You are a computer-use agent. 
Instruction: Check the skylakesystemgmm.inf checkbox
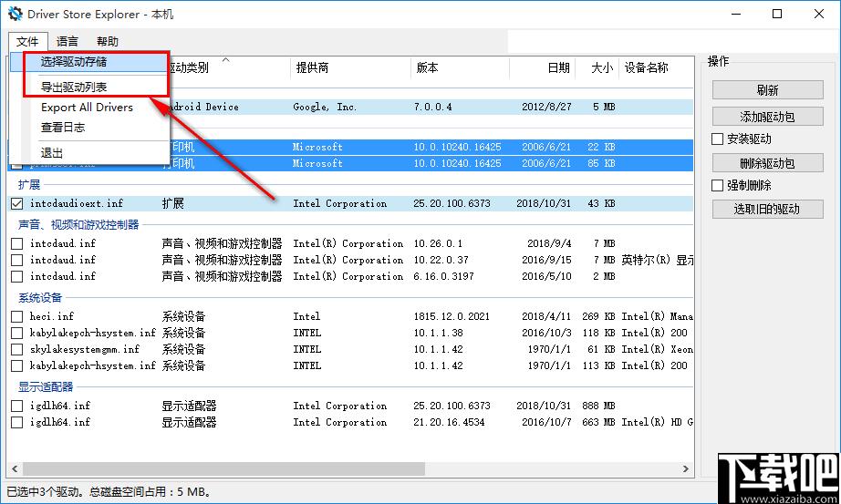[17, 350]
